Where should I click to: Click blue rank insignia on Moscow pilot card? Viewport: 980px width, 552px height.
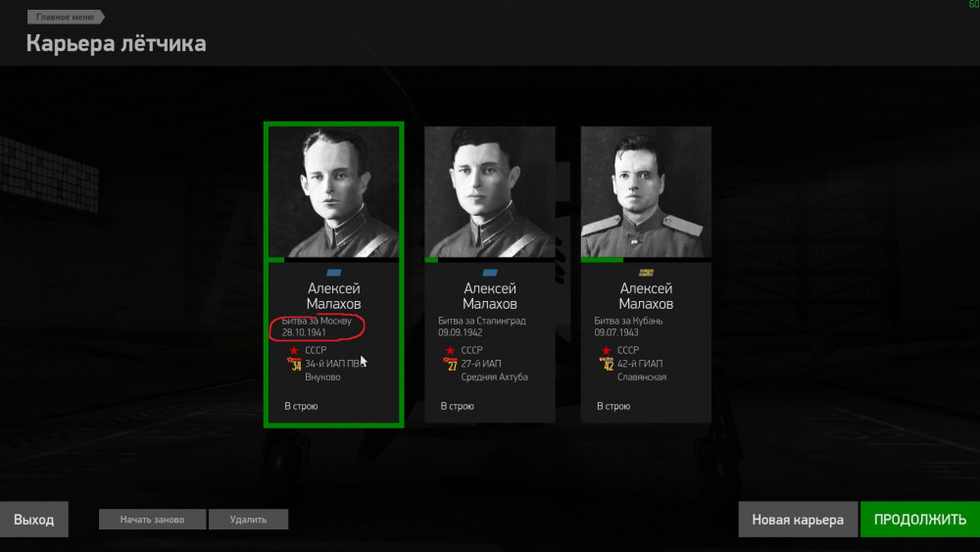click(x=334, y=273)
